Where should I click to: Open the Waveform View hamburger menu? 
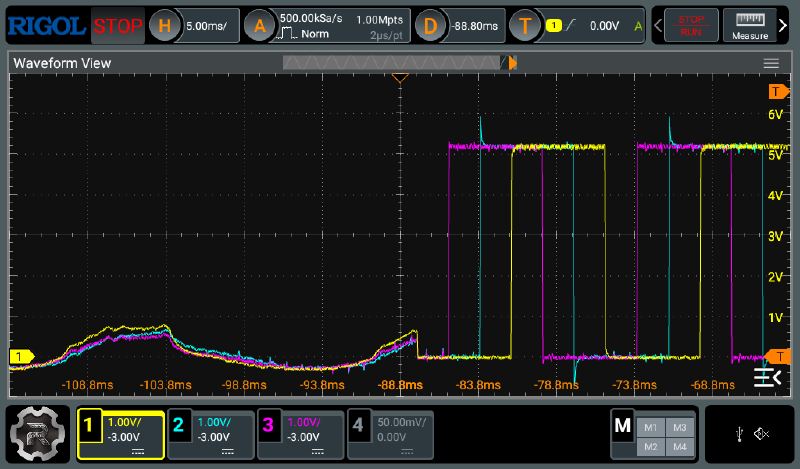(x=771, y=63)
